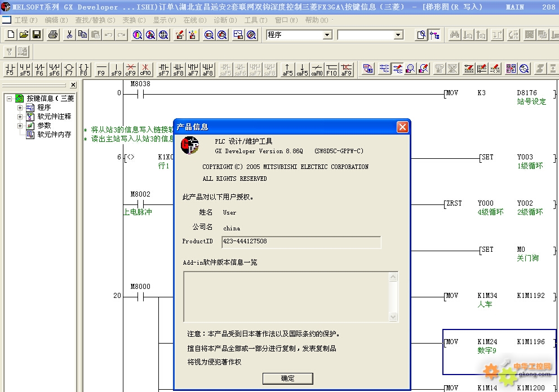
Task: Delete vertical line (cF10)
Action: click(x=145, y=69)
